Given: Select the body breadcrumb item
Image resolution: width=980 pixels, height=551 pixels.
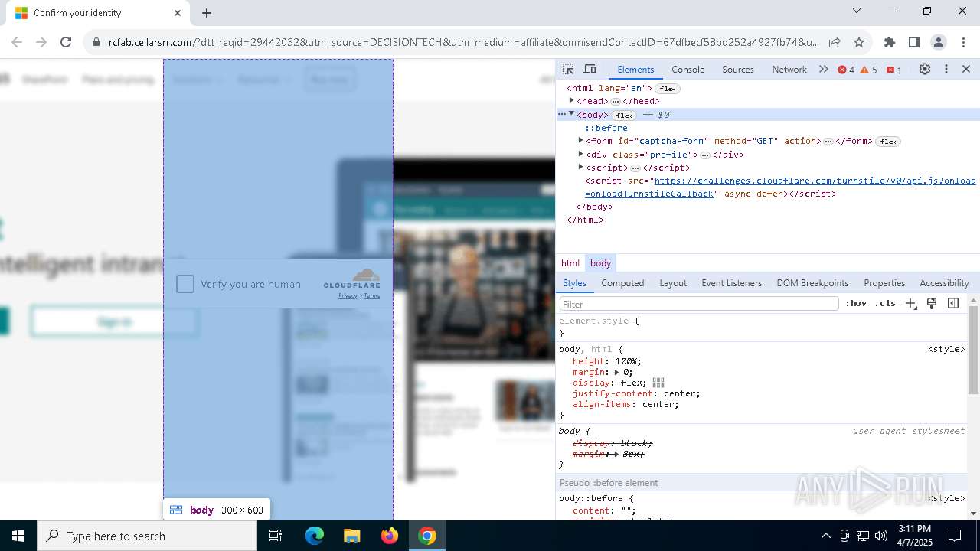Looking at the screenshot, I should pos(600,263).
